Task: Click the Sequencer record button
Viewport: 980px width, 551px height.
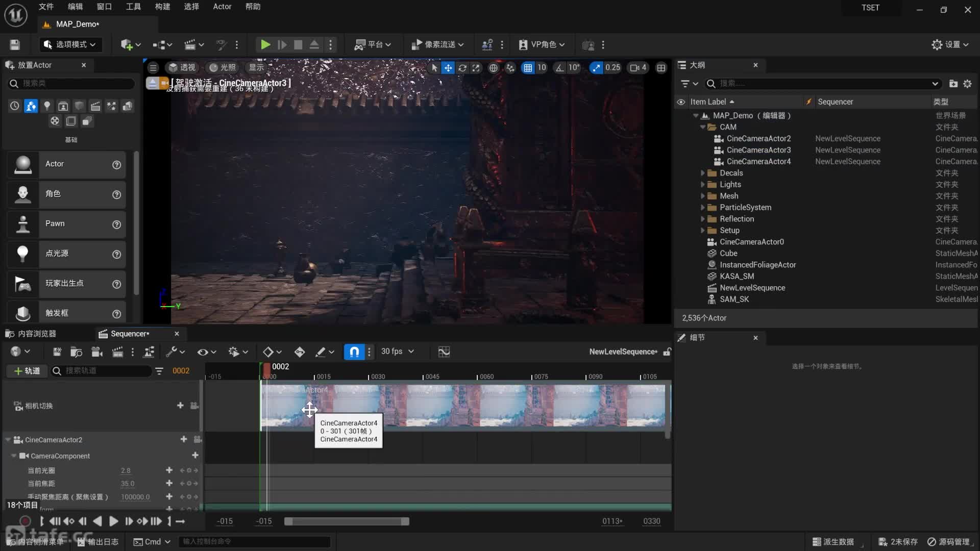Action: [25, 521]
